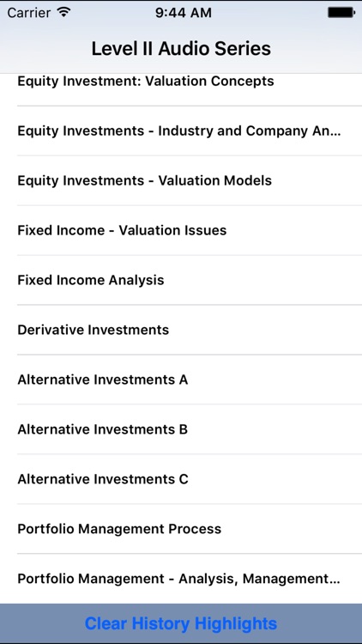Click the Clear History Highlights button
Screen dimensions: 362x644
pos(181,623)
